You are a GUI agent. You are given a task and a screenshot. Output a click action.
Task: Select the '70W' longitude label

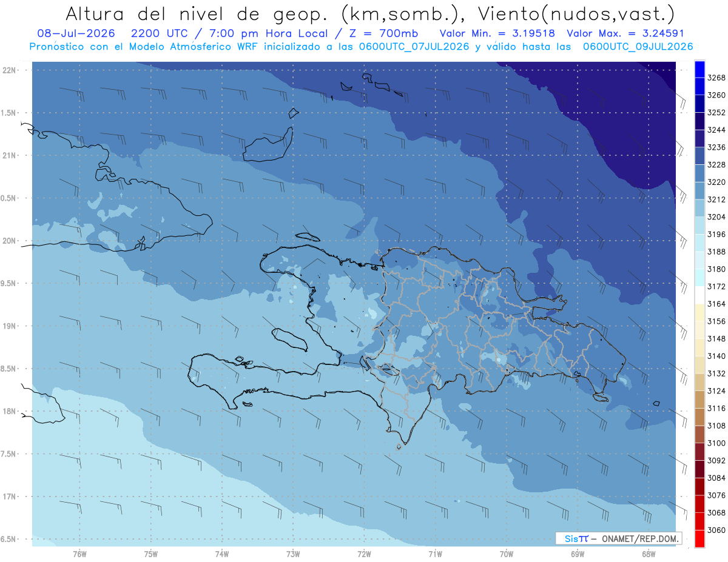pyautogui.click(x=507, y=554)
